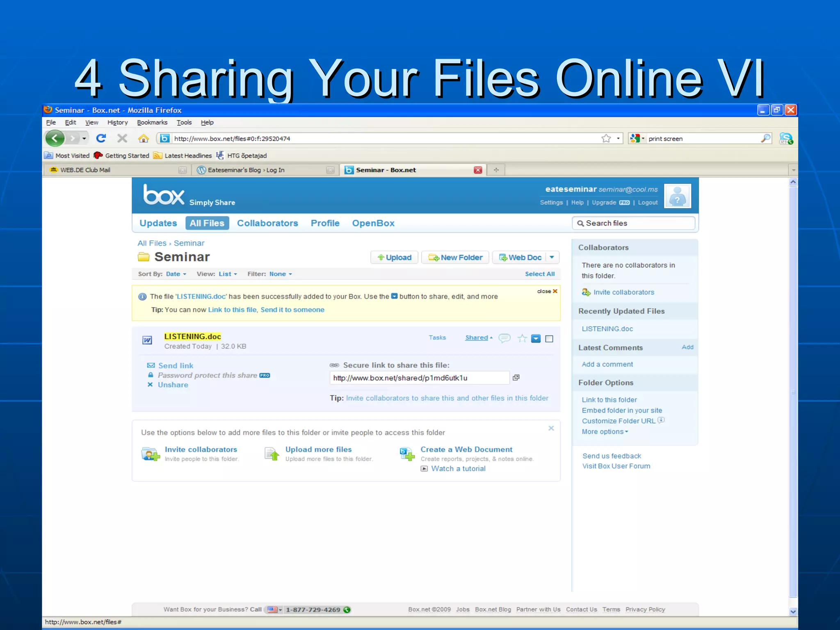The image size is (840, 630).
Task: Click the Skype toolbar icon
Action: point(786,139)
